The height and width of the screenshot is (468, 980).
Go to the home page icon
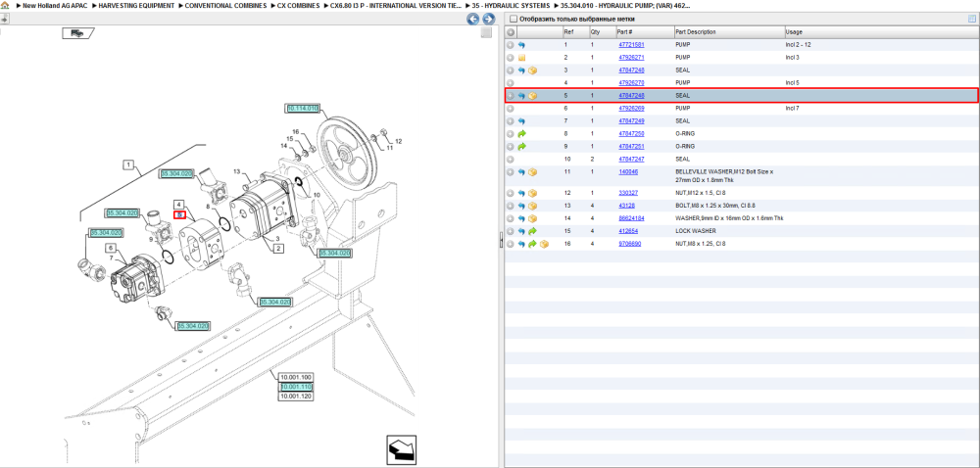(5, 5)
